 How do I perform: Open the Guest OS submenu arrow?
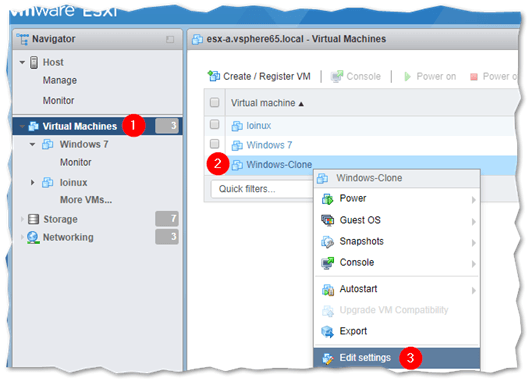474,222
